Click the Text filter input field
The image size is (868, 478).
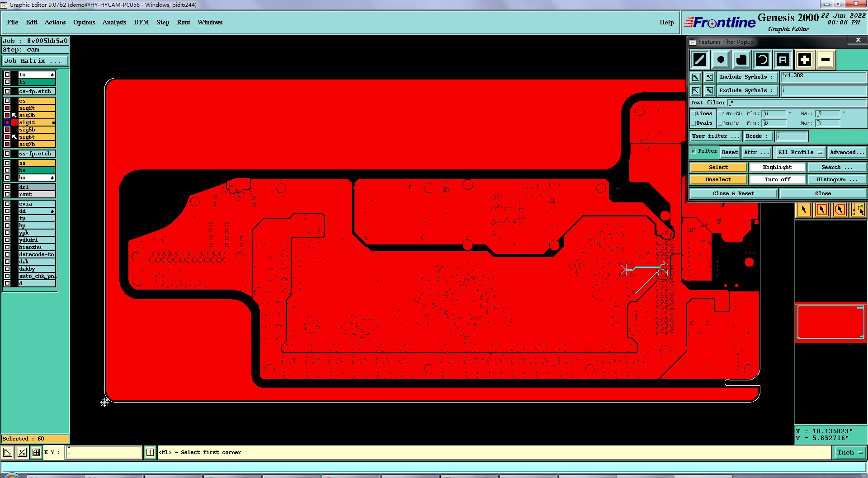tap(797, 103)
